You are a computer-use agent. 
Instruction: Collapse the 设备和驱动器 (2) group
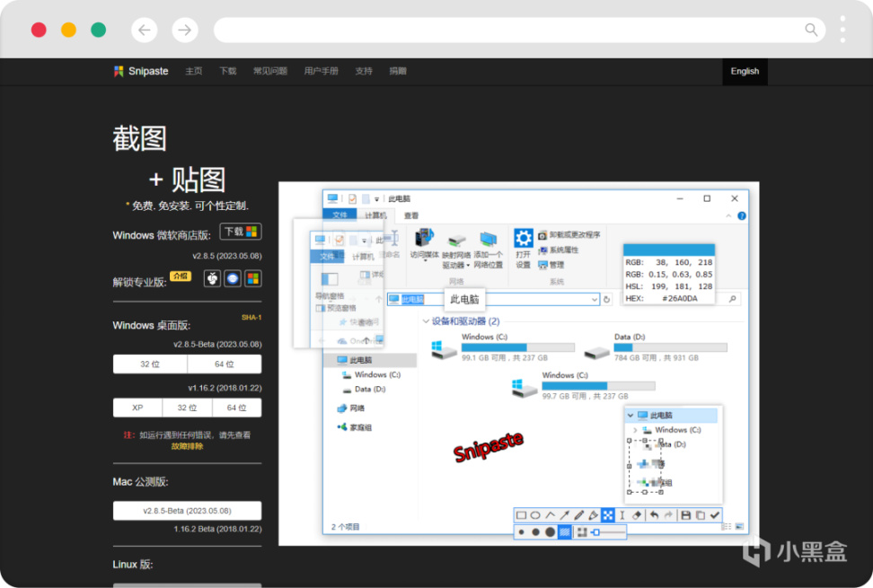click(426, 321)
